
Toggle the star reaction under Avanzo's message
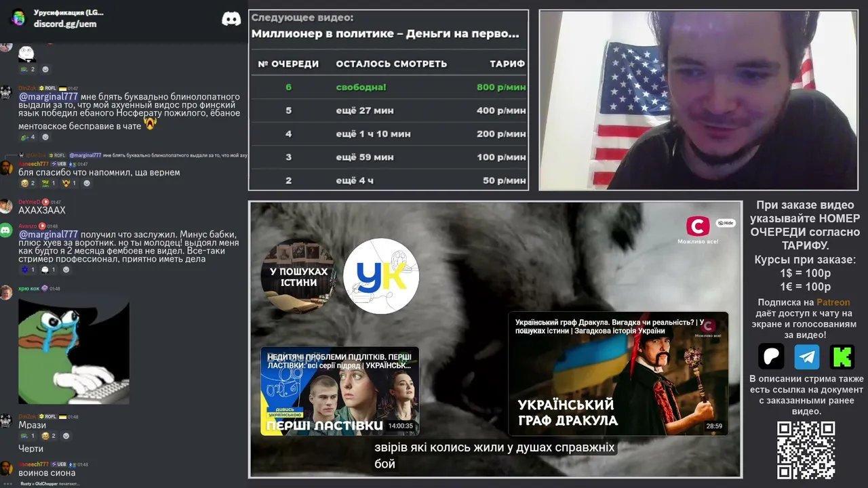click(28, 269)
